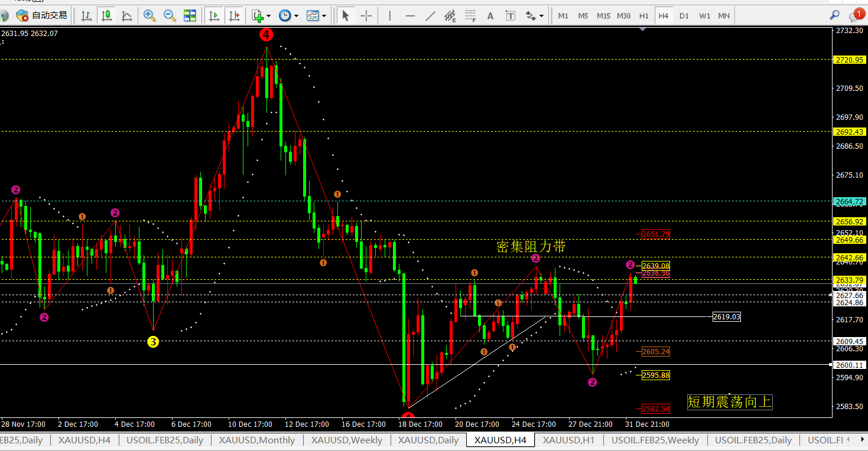Expand the indicators list dropdown arrow
The height and width of the screenshot is (451, 868).
tap(269, 16)
